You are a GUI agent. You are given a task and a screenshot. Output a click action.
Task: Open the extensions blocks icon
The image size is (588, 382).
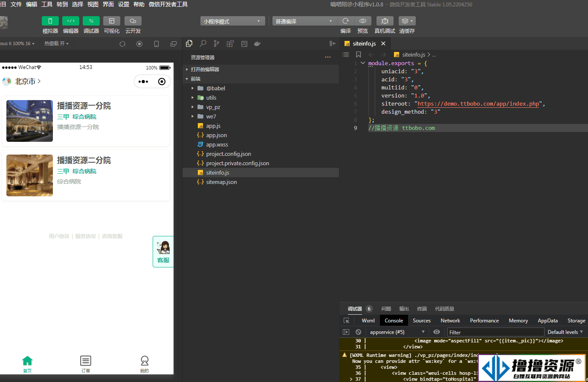tap(230, 43)
